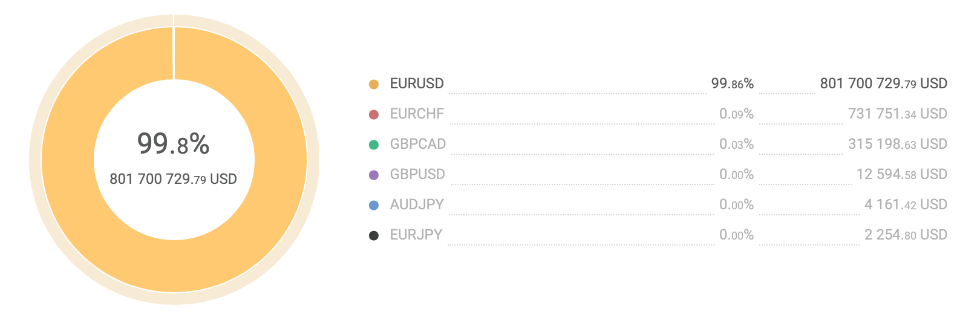Select the GBPCAD legend label
Screen dimensions: 980x323
(x=418, y=144)
